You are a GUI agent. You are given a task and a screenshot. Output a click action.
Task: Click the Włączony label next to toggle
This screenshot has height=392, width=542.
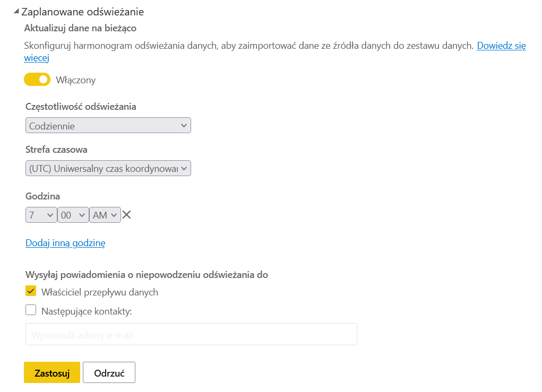click(76, 80)
